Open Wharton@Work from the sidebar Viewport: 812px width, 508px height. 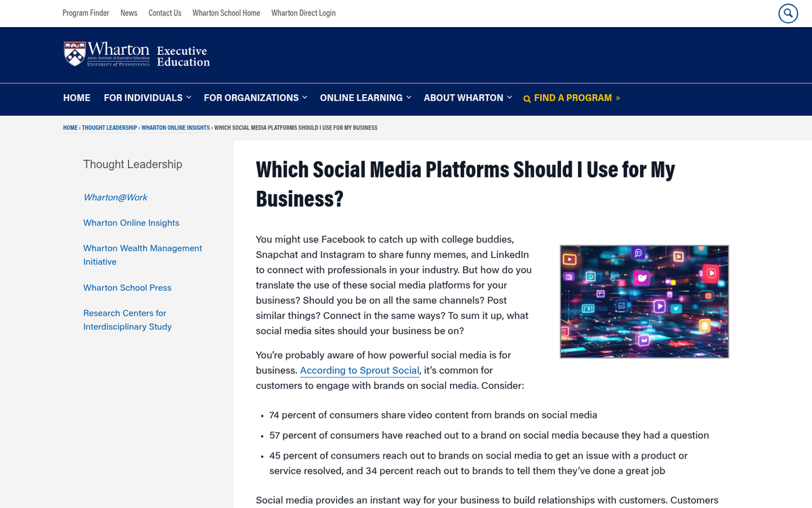[x=115, y=197]
